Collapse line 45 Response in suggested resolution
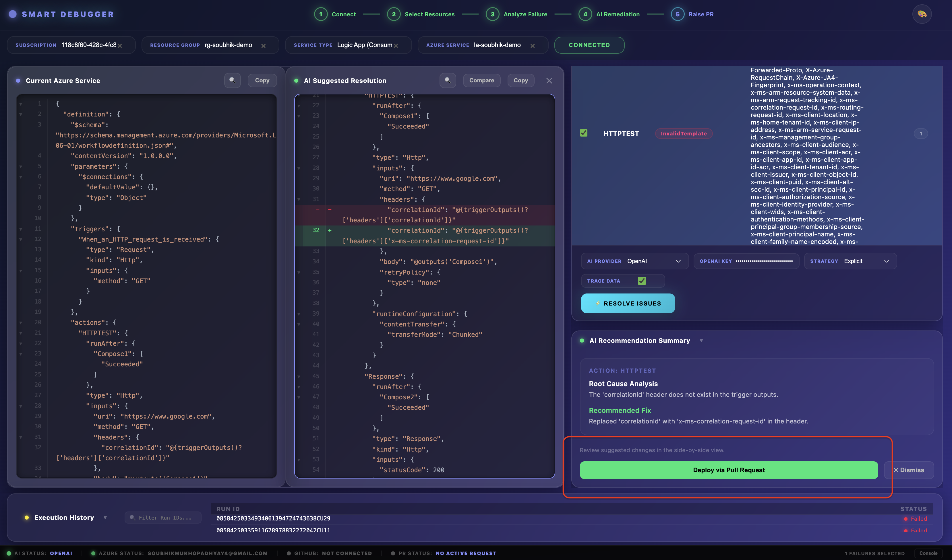952x560 pixels. pos(299,376)
